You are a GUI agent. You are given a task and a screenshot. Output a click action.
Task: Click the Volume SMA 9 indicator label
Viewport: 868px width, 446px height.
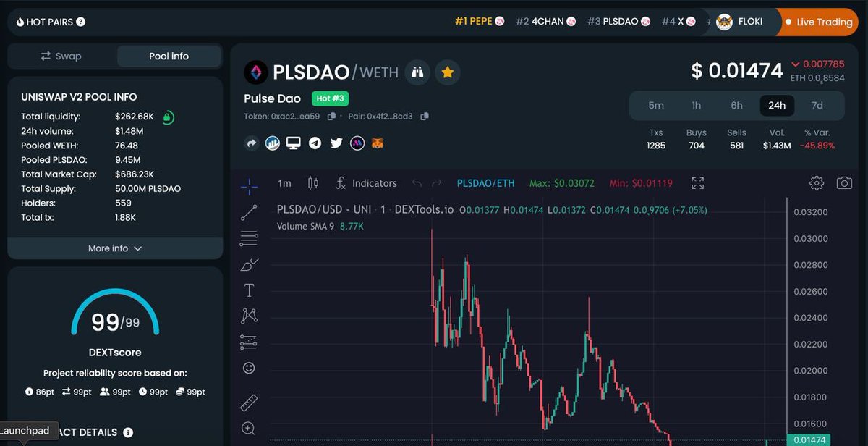pyautogui.click(x=307, y=226)
